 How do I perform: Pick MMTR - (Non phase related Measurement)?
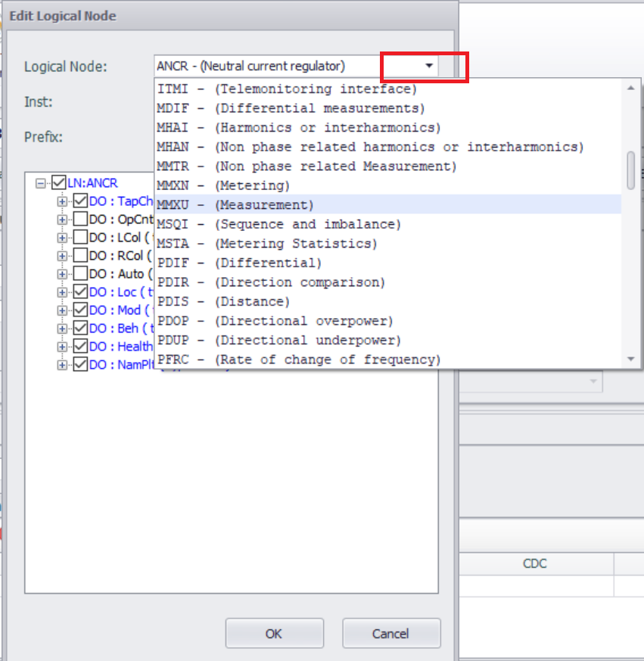(306, 167)
